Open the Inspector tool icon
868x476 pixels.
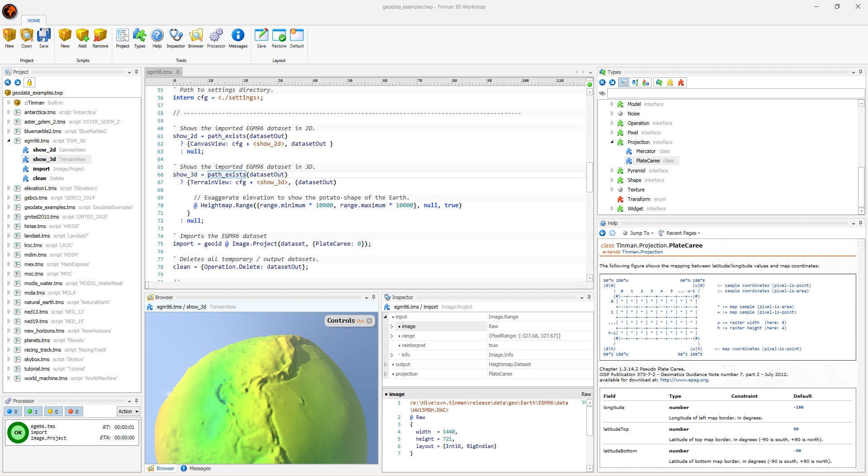point(176,38)
